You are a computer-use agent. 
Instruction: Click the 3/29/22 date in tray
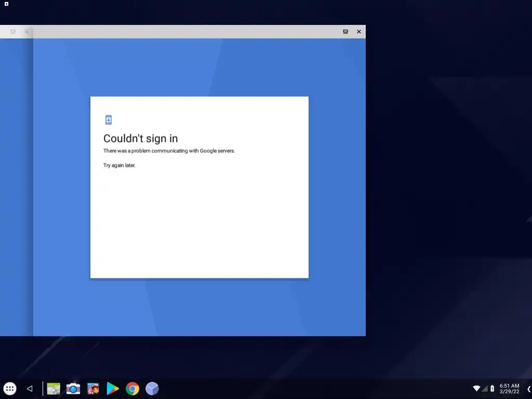click(509, 392)
